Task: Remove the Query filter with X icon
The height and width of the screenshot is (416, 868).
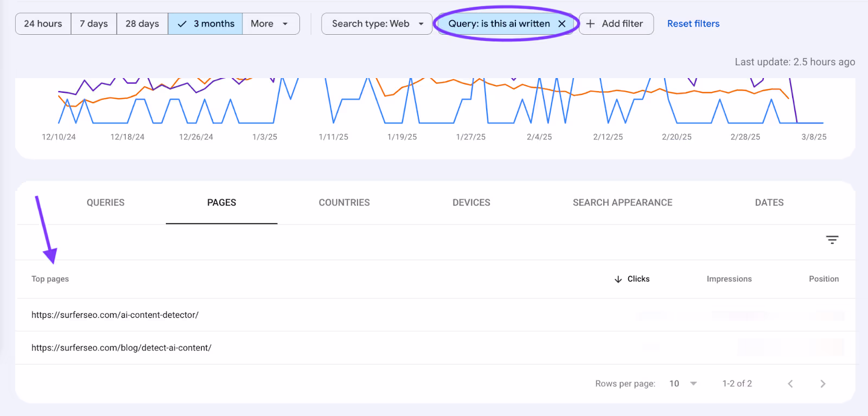Action: [562, 24]
